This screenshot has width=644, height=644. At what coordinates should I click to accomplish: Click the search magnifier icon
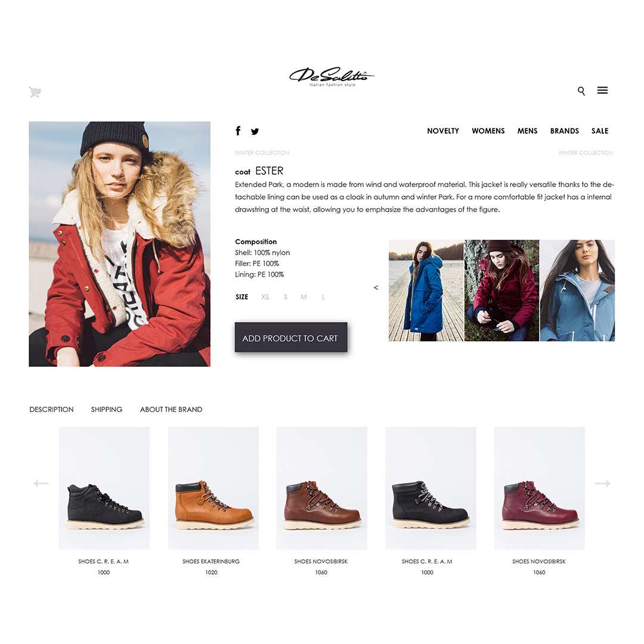(x=581, y=91)
